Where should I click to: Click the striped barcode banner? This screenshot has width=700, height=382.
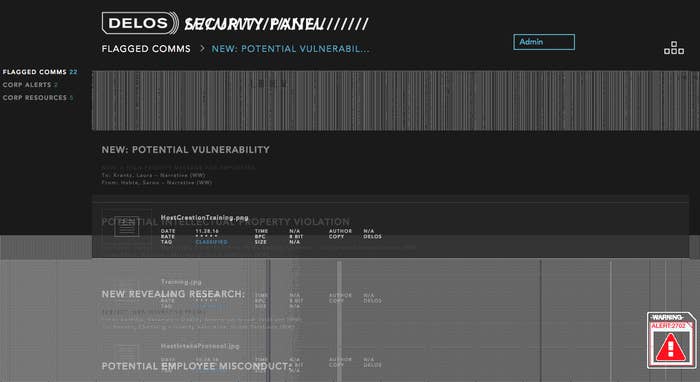396,100
